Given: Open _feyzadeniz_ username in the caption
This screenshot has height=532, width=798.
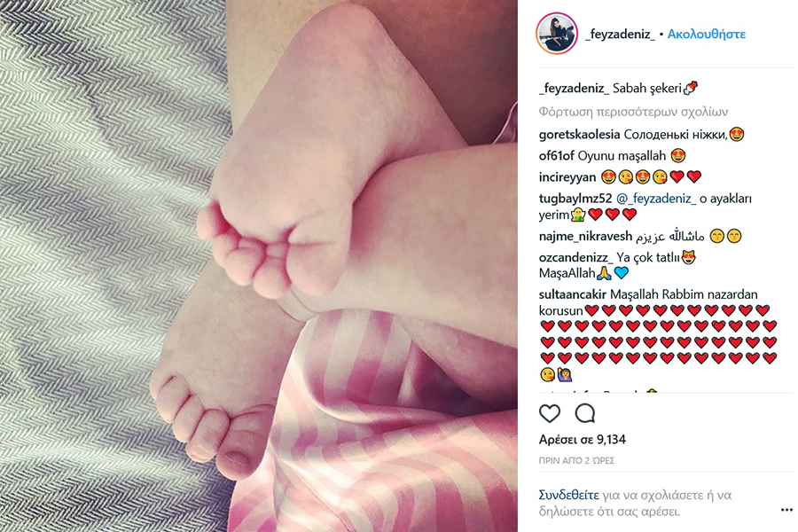Looking at the screenshot, I should [x=574, y=88].
